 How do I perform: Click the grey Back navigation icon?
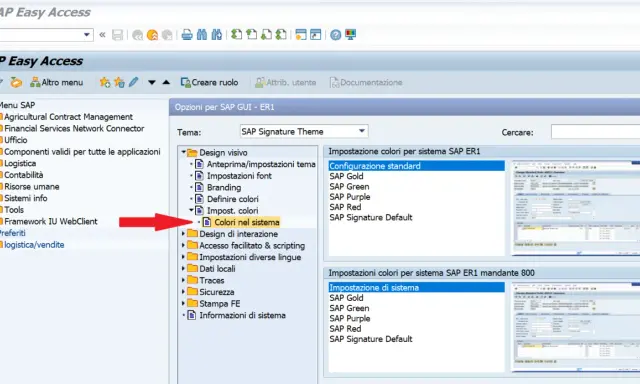click(x=138, y=35)
